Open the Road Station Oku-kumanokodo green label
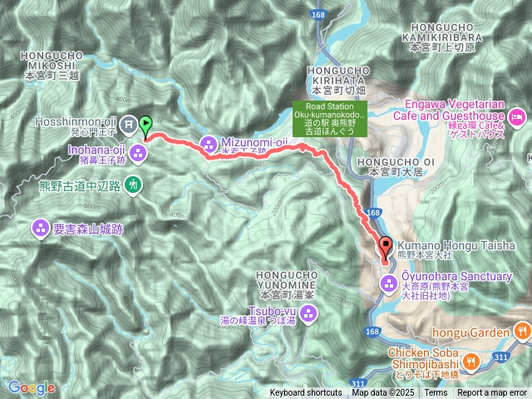This screenshot has width=532, height=399. coord(330,119)
